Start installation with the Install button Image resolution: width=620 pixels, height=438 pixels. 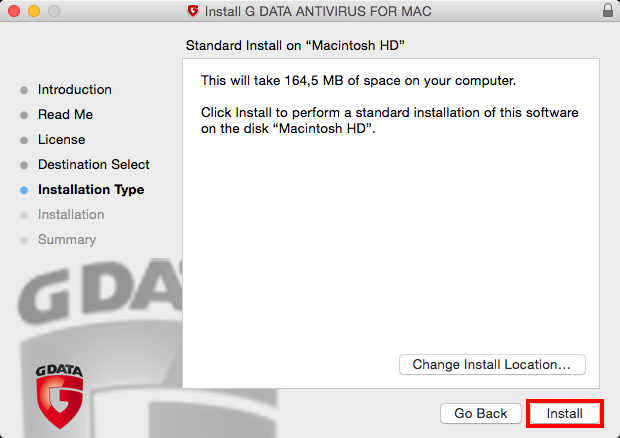pyautogui.click(x=564, y=413)
